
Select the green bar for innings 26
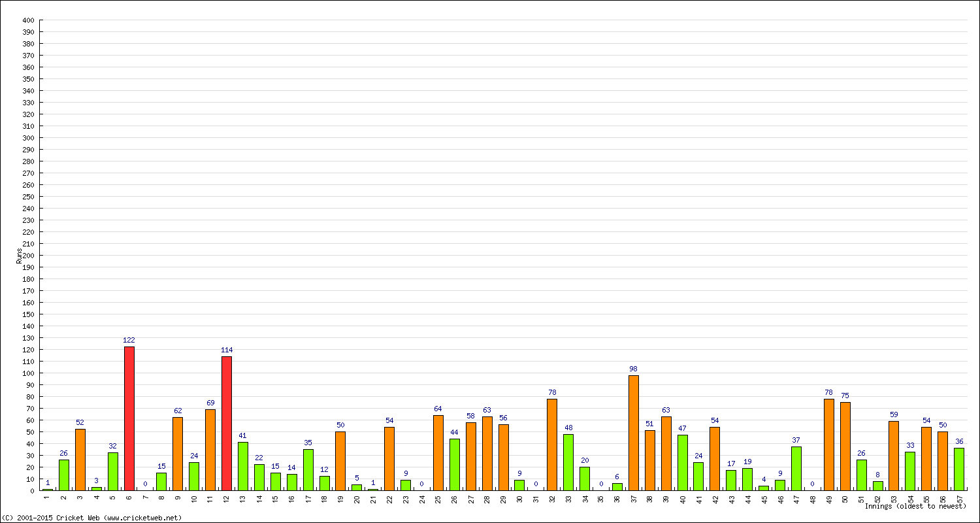[455, 464]
